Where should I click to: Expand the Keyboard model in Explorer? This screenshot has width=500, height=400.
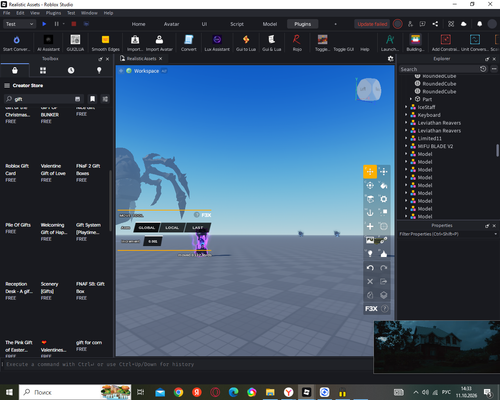pos(406,115)
